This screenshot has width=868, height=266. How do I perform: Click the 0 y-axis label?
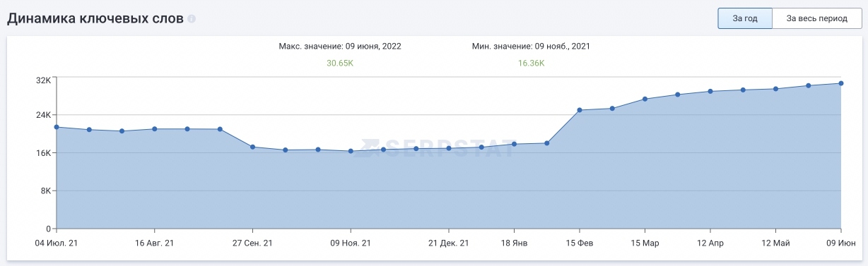(x=48, y=229)
